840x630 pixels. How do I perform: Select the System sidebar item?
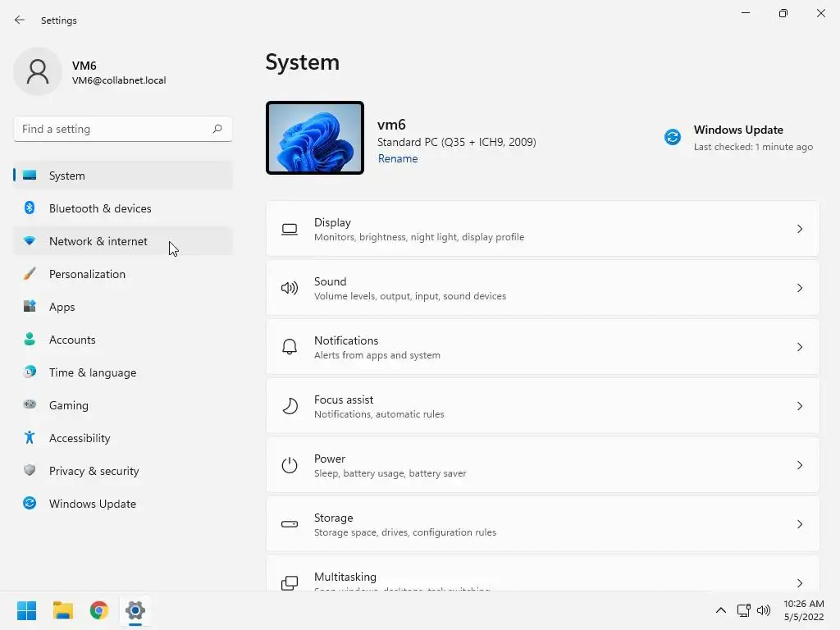[123, 176]
